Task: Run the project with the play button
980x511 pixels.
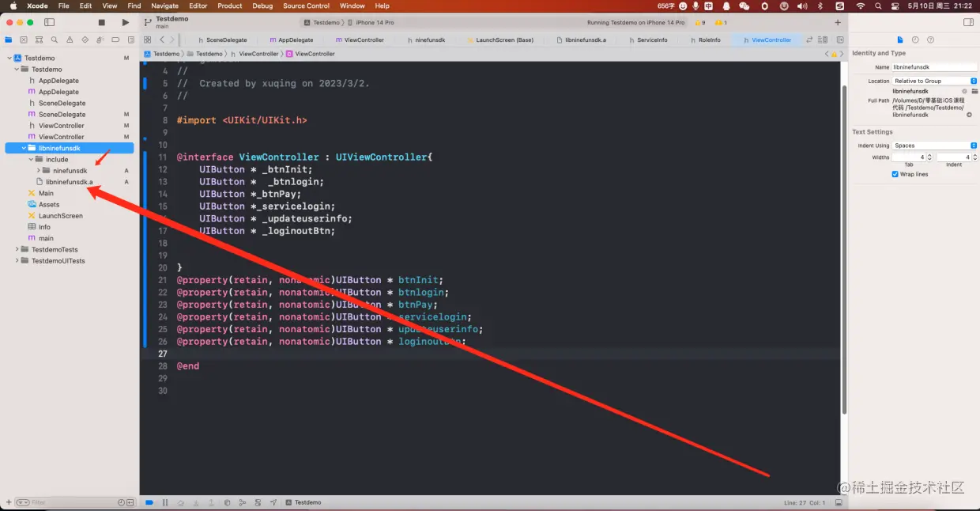Action: (125, 22)
